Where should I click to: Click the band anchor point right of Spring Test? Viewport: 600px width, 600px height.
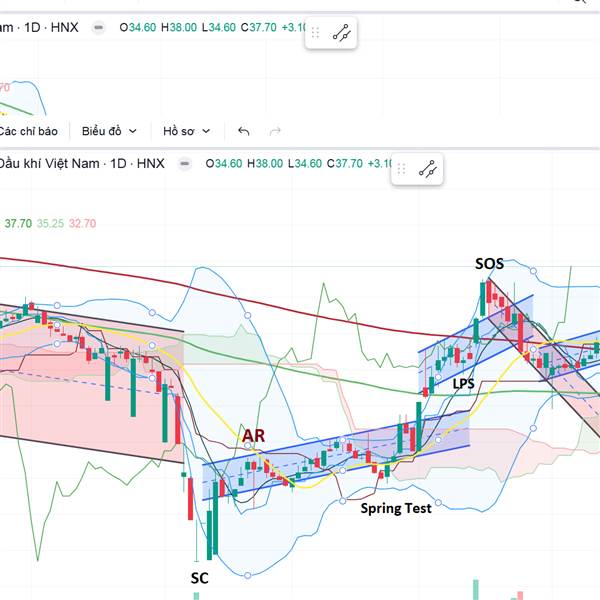[x=439, y=502]
